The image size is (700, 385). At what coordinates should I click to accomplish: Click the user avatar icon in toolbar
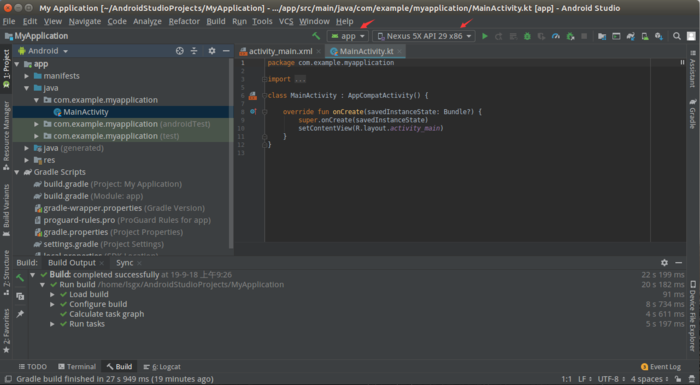691,36
